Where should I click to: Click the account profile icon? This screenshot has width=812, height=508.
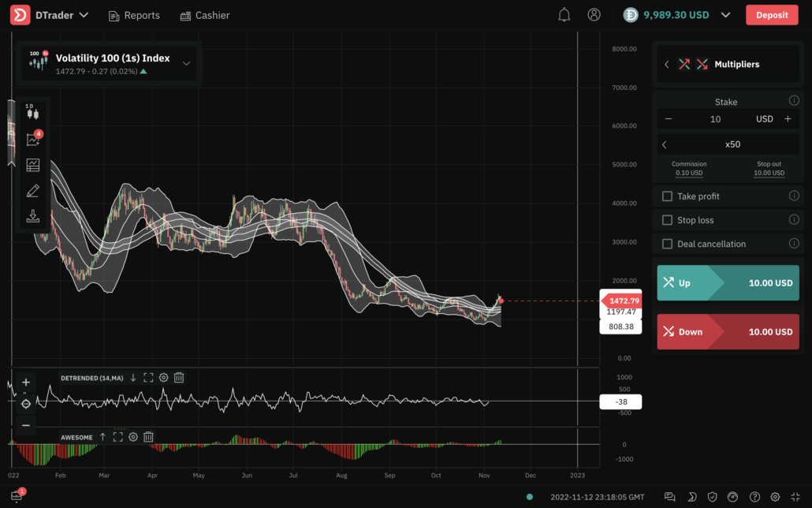click(594, 14)
